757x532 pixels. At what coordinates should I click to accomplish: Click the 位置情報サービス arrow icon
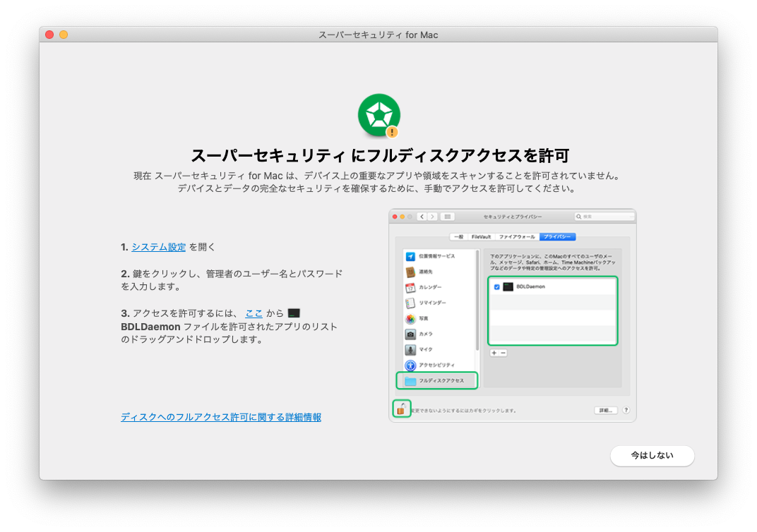(x=410, y=256)
